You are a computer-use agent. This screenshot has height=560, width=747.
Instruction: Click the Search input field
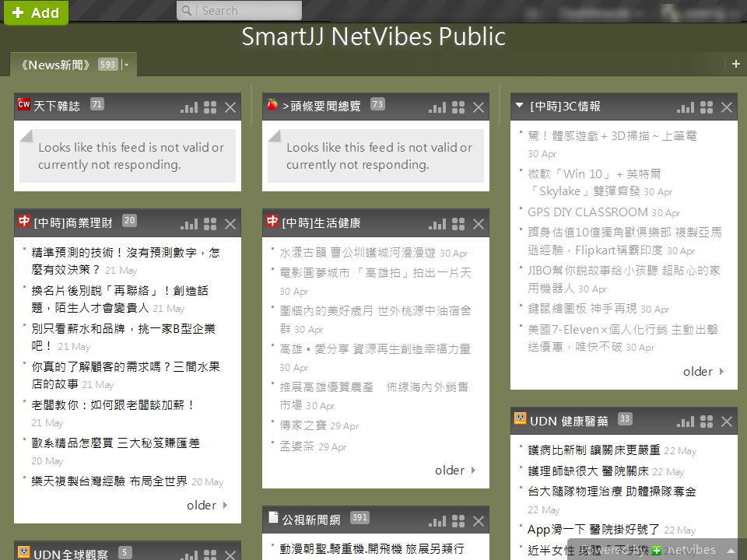239,10
